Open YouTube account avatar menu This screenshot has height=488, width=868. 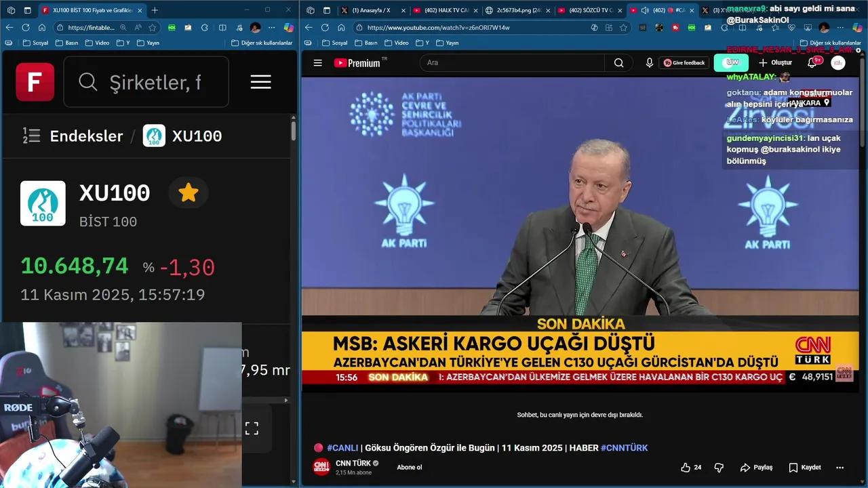click(838, 62)
